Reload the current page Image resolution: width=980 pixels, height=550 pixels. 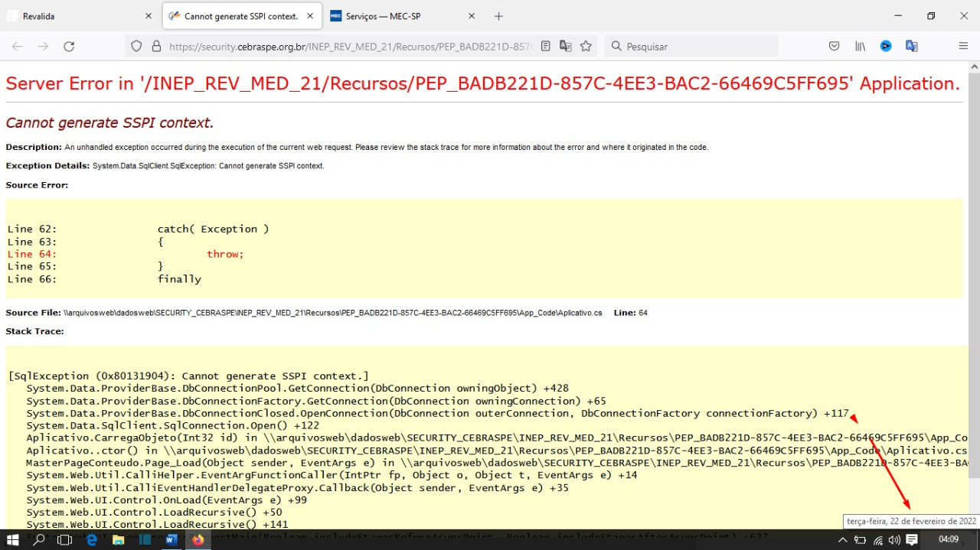coord(69,47)
